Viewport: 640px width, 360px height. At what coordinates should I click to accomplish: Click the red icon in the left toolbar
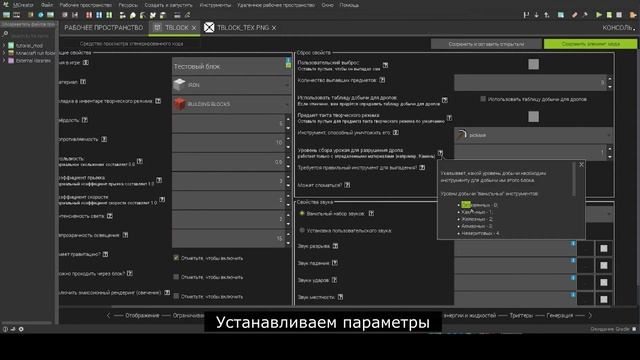[x=89, y=15]
